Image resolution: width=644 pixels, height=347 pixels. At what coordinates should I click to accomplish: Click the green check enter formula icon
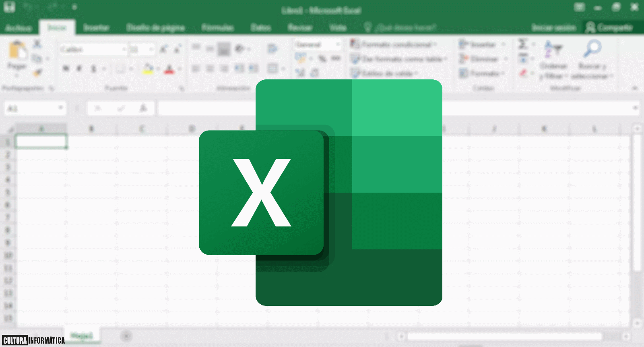click(120, 108)
